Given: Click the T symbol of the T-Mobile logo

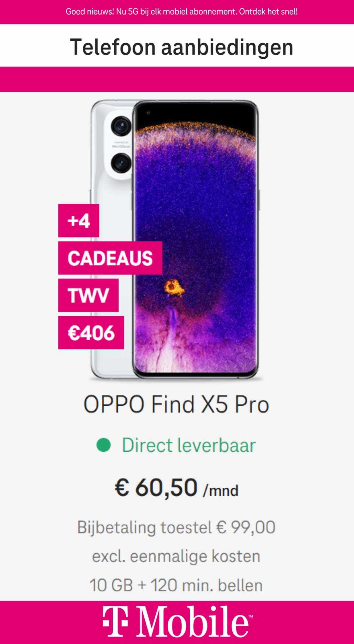Looking at the screenshot, I should 115,621.
